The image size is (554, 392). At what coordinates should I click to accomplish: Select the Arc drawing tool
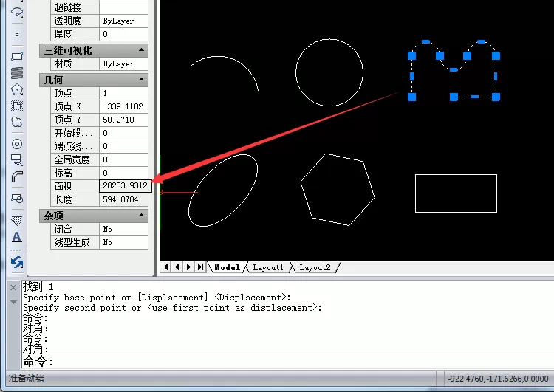[17, 13]
